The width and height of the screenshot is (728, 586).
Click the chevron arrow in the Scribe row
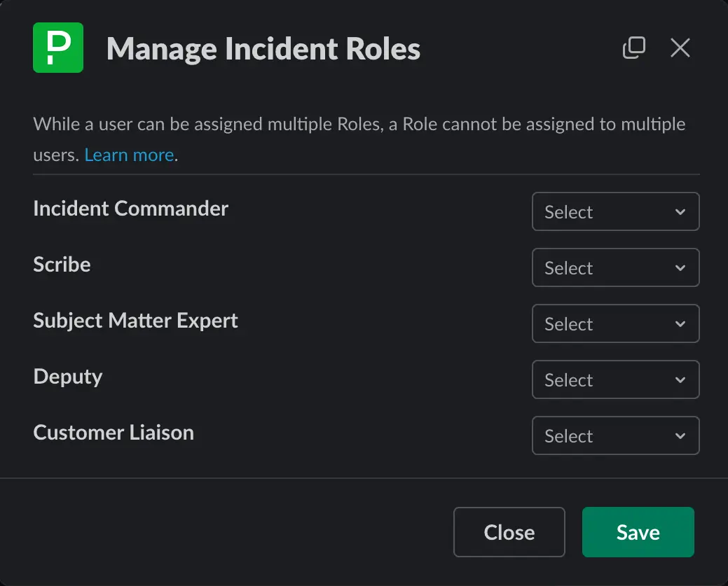point(680,268)
